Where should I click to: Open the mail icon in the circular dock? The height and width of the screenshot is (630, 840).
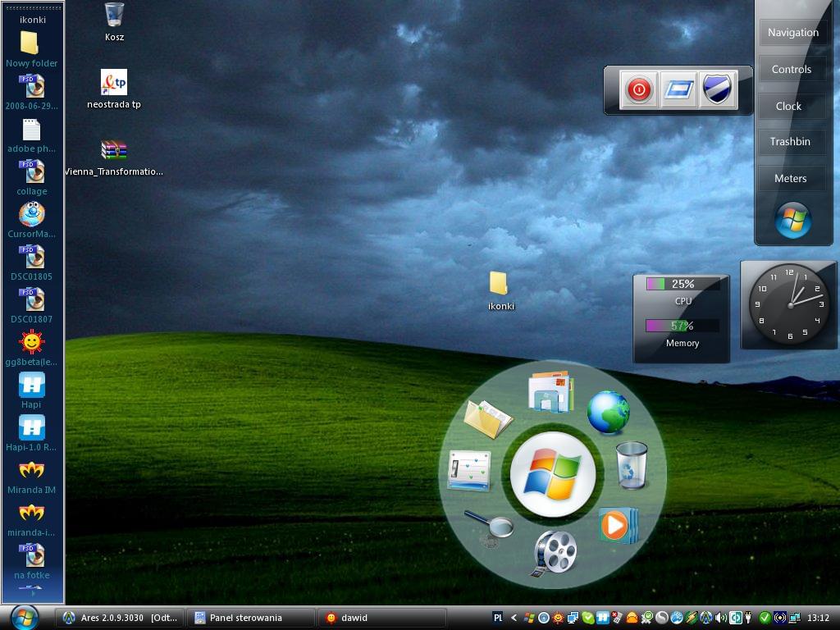[550, 392]
